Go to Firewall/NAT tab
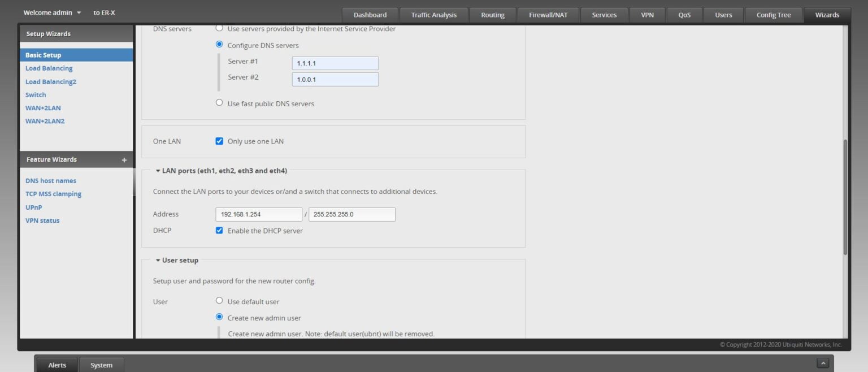 pyautogui.click(x=548, y=15)
